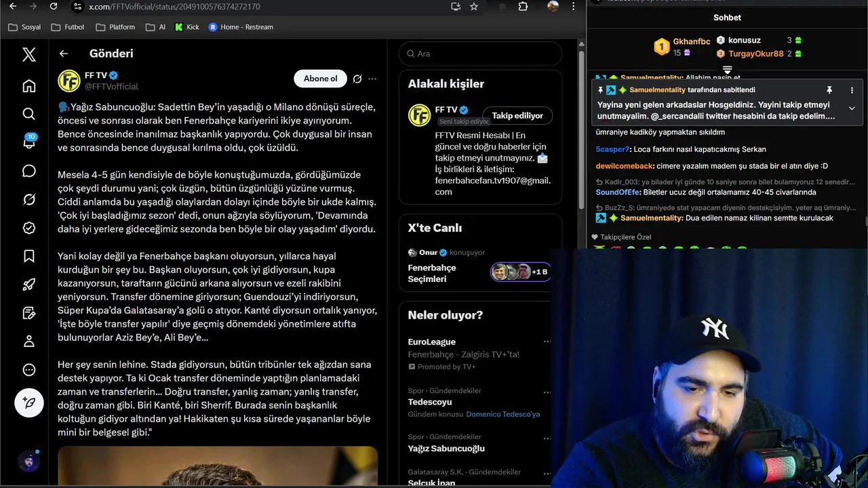868x488 pixels.
Task: Click the X page vertical scrollbar
Action: (x=581, y=129)
